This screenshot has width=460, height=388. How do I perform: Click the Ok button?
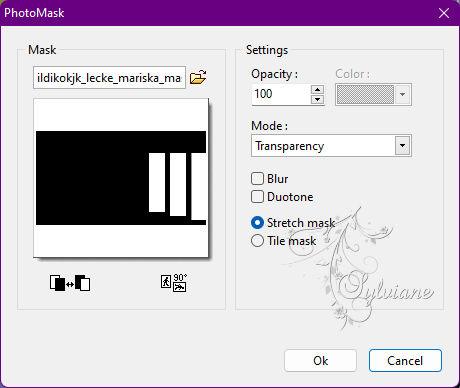point(320,360)
